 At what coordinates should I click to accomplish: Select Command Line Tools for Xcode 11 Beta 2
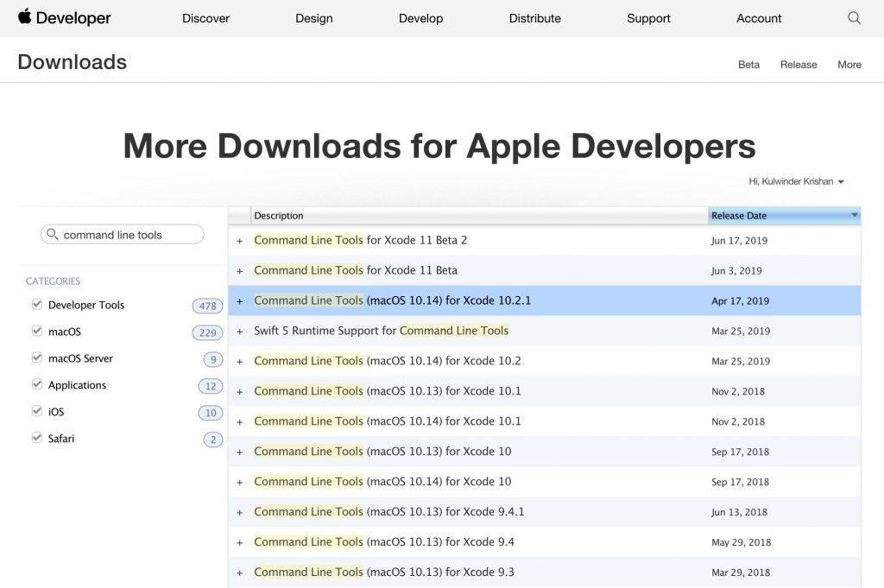(360, 240)
